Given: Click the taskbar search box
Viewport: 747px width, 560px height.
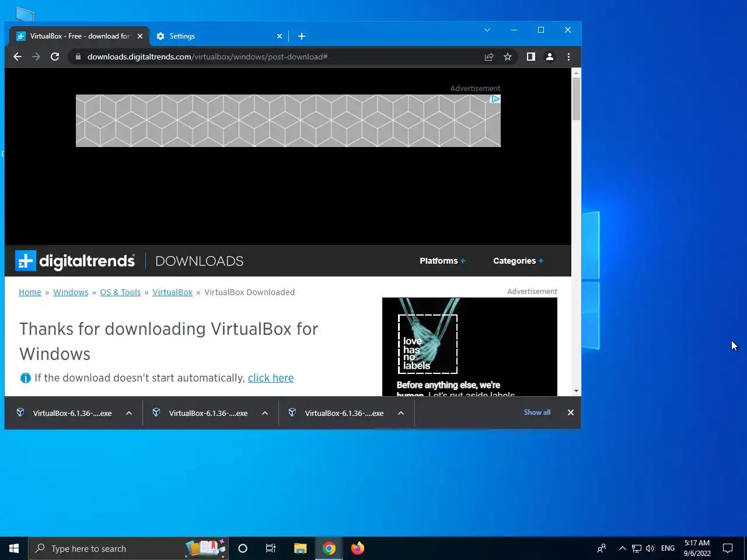Looking at the screenshot, I should [x=128, y=548].
